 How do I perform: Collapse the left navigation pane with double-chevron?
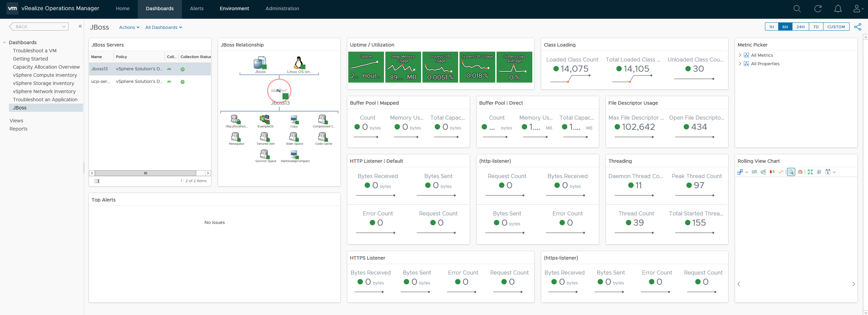(x=80, y=26)
